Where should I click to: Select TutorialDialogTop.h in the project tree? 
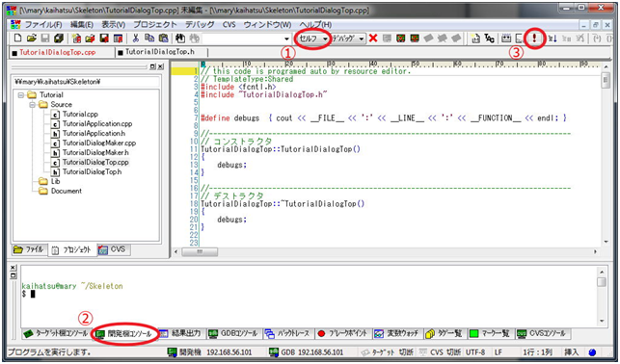[x=92, y=171]
